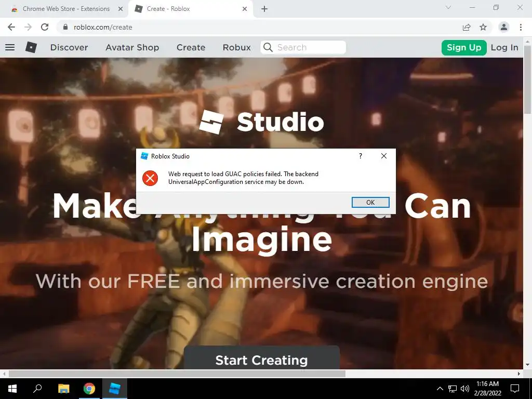Click the red error icon in dialog
The height and width of the screenshot is (399, 532).
point(150,178)
